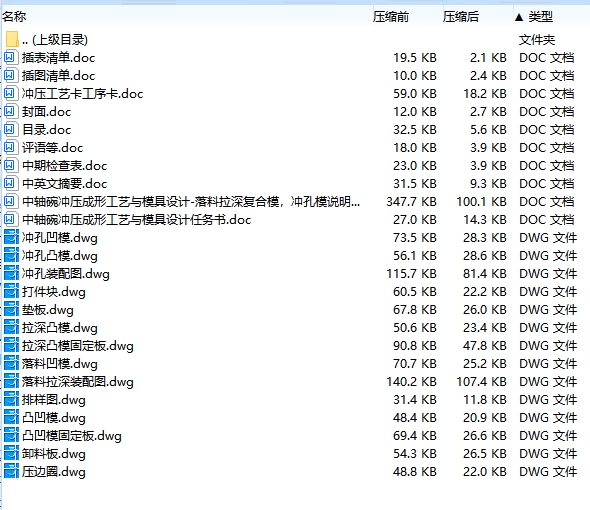Viewport: 590px width, 510px height.
Task: Sort by the 名称 column header
Action: pos(14,17)
